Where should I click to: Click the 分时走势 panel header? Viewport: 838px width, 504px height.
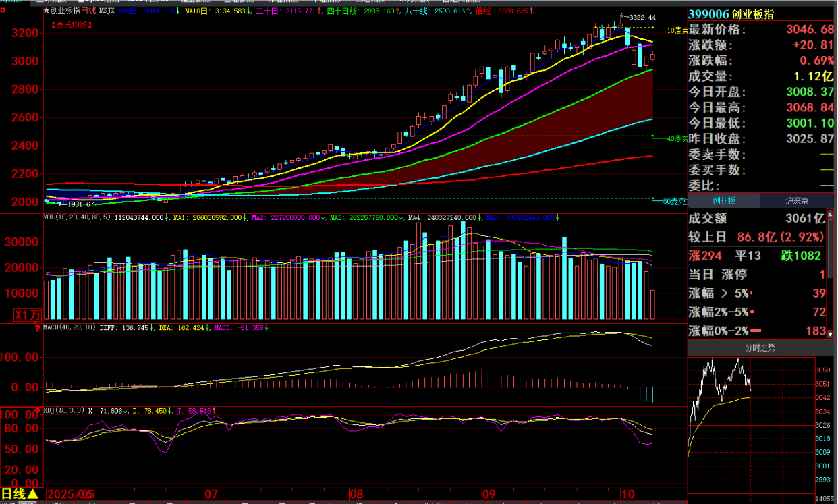tap(760, 348)
